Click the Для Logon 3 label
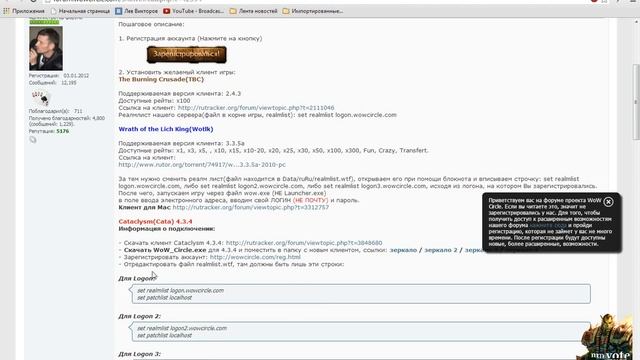640x360 pixels. point(140,354)
